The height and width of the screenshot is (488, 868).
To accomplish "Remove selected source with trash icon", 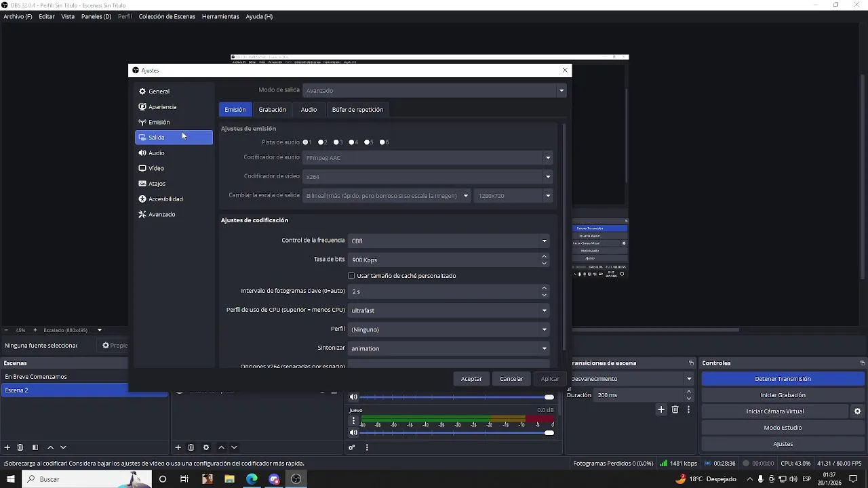I will coord(191,447).
